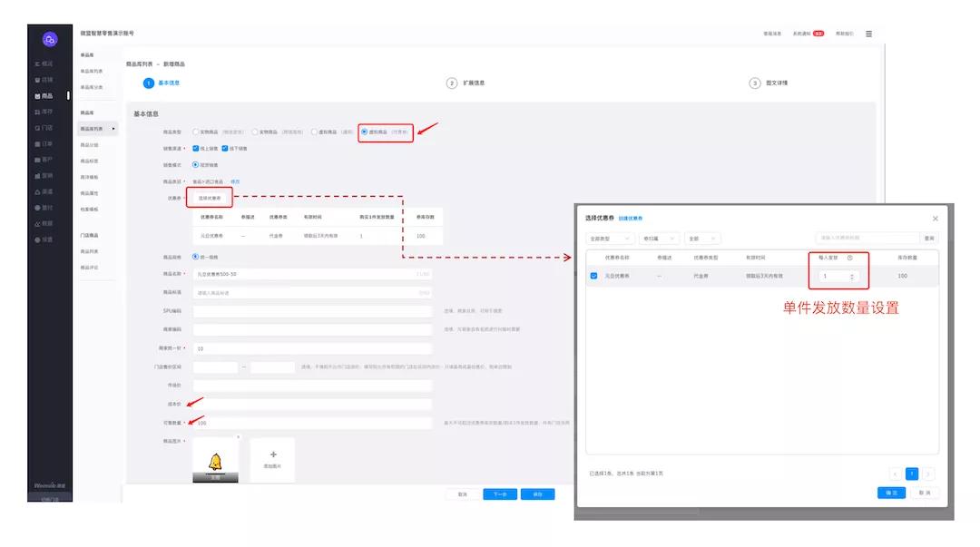Image resolution: width=980 pixels, height=547 pixels.
Task: Open 帮助中心 in the top bar
Action: coord(845,34)
